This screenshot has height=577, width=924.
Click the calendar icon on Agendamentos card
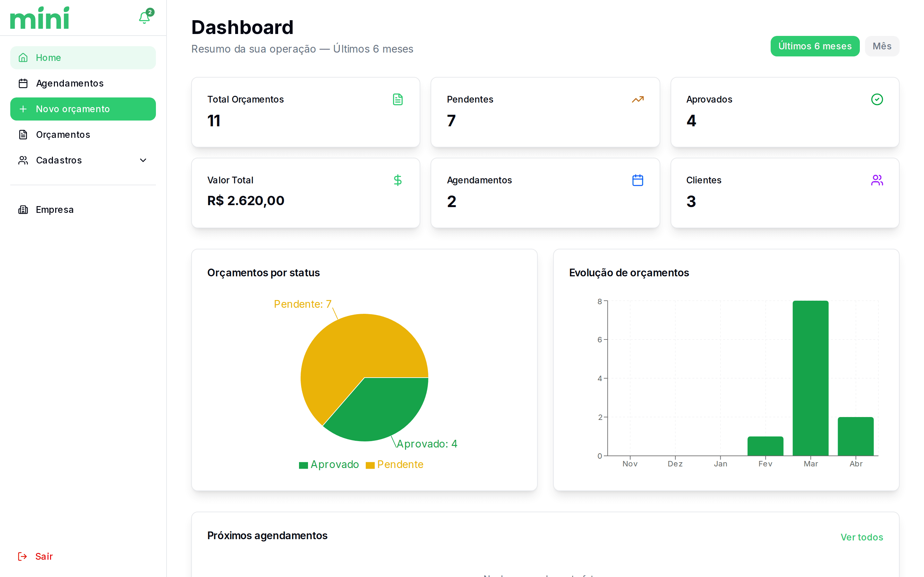pyautogui.click(x=637, y=180)
